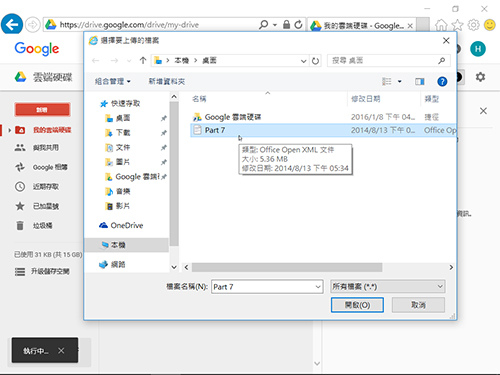The width and height of the screenshot is (500, 375).
Task: Change file view layout icon
Action: [x=387, y=81]
